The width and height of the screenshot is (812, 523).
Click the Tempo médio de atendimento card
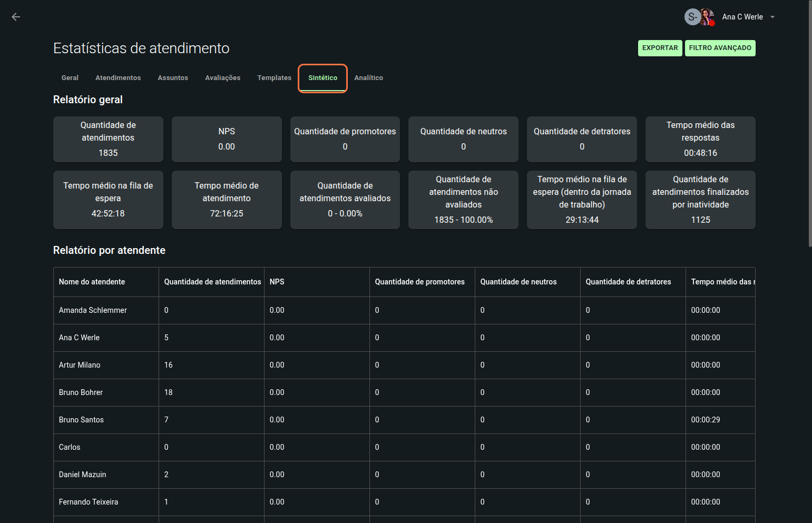[x=227, y=200]
